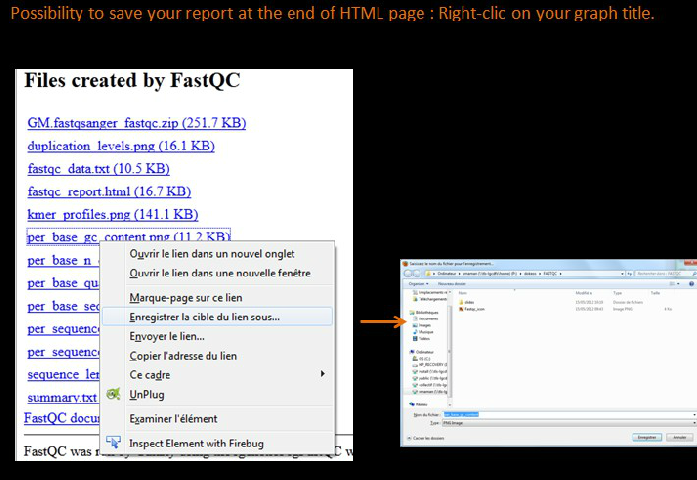Choose Enregistrer la cible du lien sous
The image size is (697, 480).
pos(205,317)
